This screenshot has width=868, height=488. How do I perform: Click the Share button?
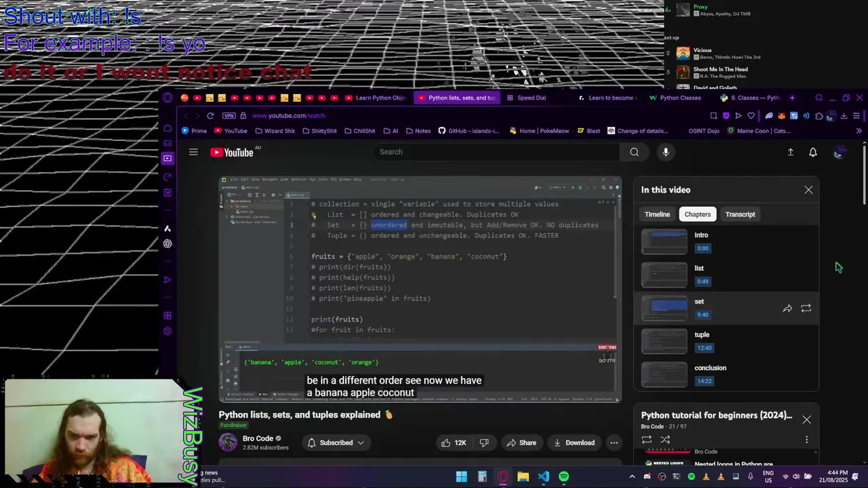521,443
